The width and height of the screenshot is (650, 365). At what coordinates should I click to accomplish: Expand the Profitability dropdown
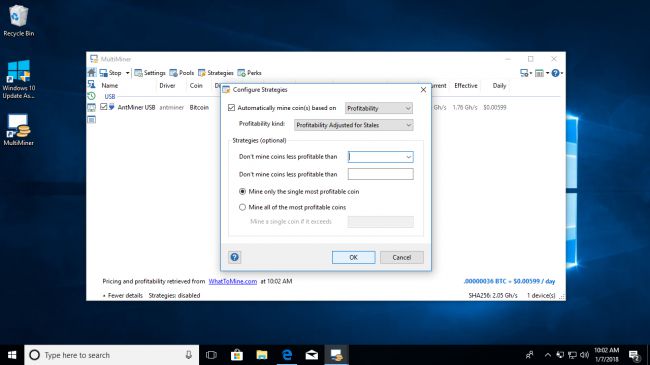point(379,108)
